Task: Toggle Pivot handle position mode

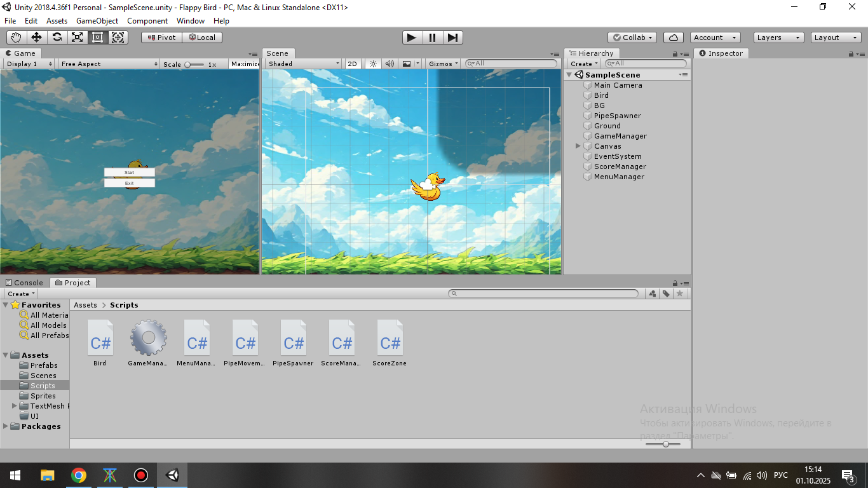Action: (161, 37)
